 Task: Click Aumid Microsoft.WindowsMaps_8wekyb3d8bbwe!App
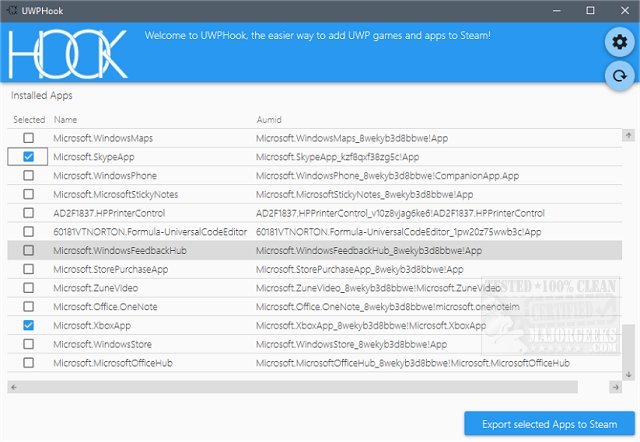(352, 138)
